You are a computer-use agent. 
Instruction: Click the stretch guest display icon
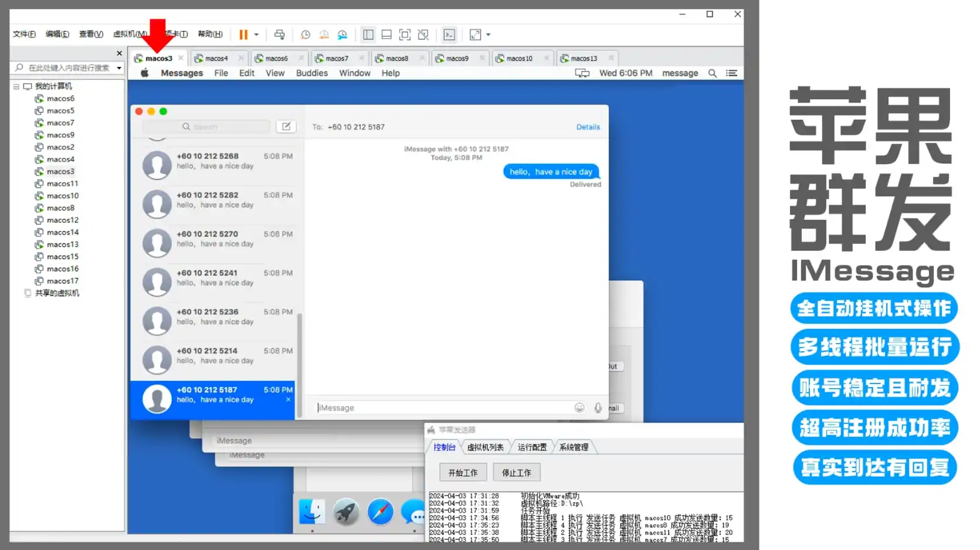tap(476, 35)
